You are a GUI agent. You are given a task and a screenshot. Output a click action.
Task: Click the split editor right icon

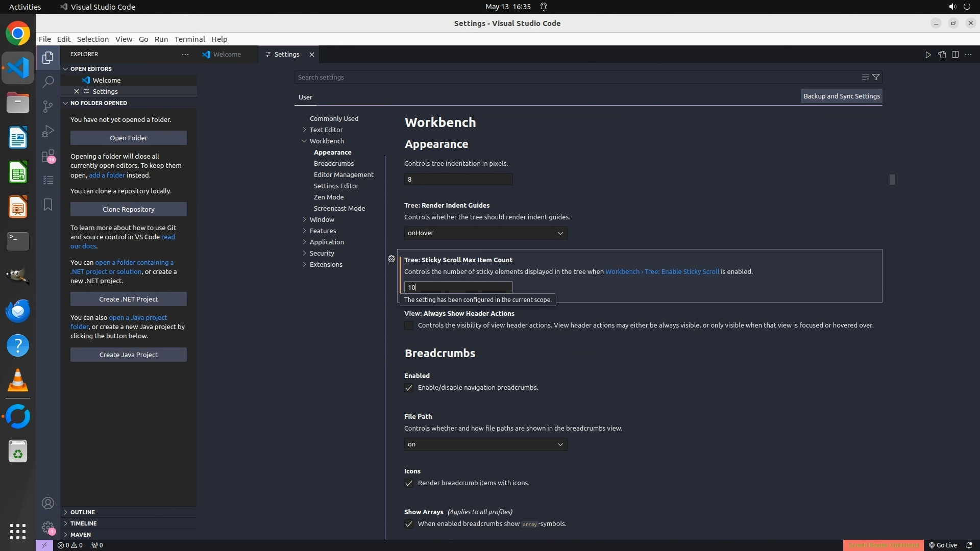point(955,55)
